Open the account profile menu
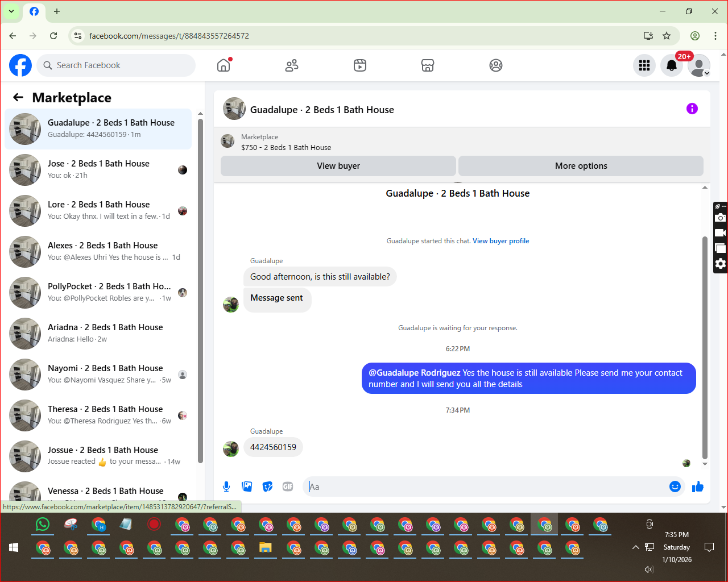The width and height of the screenshot is (728, 582). tap(699, 65)
